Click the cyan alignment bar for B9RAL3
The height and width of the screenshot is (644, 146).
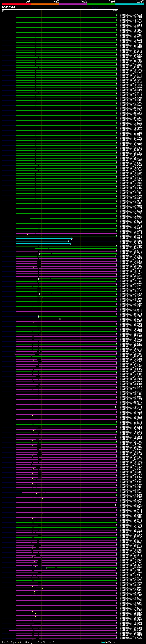[44, 239]
